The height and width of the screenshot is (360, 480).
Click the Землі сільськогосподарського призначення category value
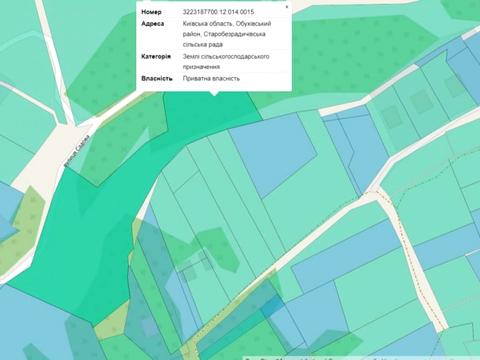tap(226, 61)
